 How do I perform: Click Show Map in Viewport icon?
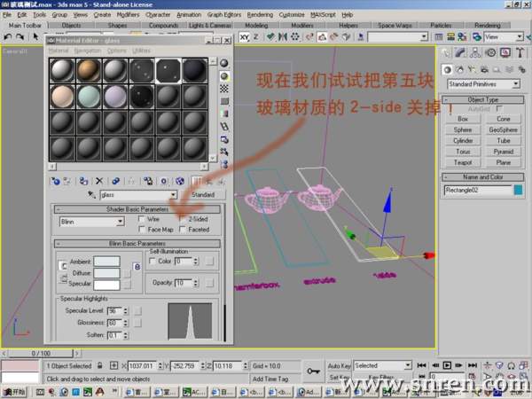[x=179, y=181]
